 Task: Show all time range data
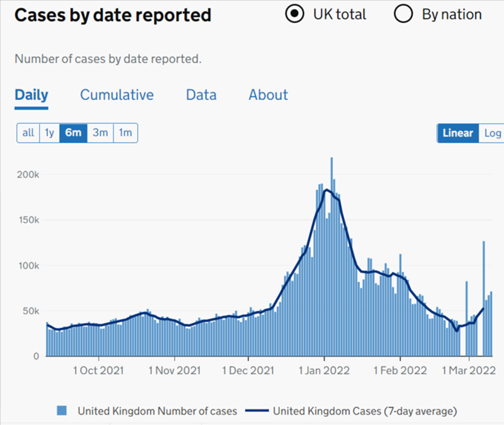point(28,133)
